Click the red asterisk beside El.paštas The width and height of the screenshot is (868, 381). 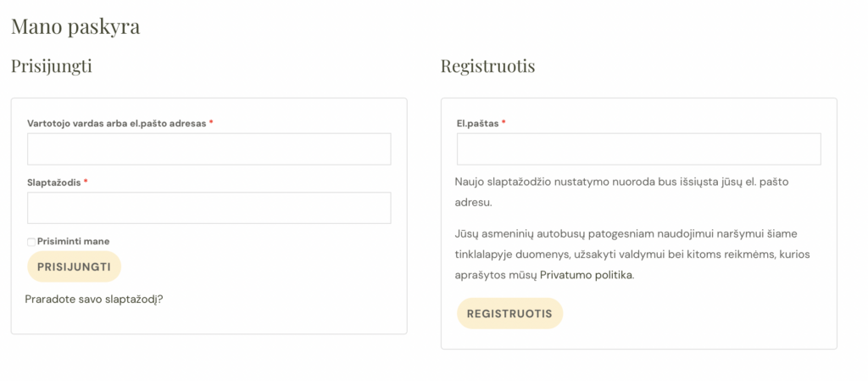click(x=504, y=123)
